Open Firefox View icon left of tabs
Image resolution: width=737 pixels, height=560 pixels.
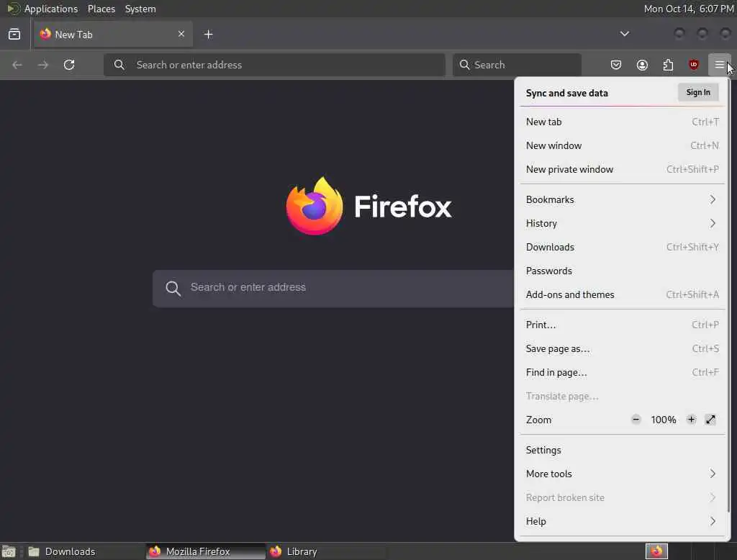click(x=14, y=35)
